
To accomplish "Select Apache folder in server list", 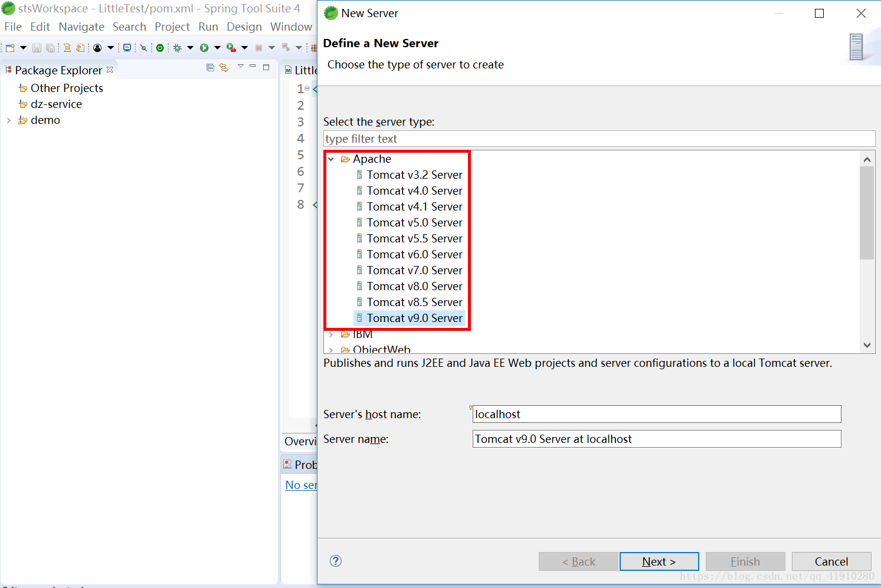I will point(372,159).
